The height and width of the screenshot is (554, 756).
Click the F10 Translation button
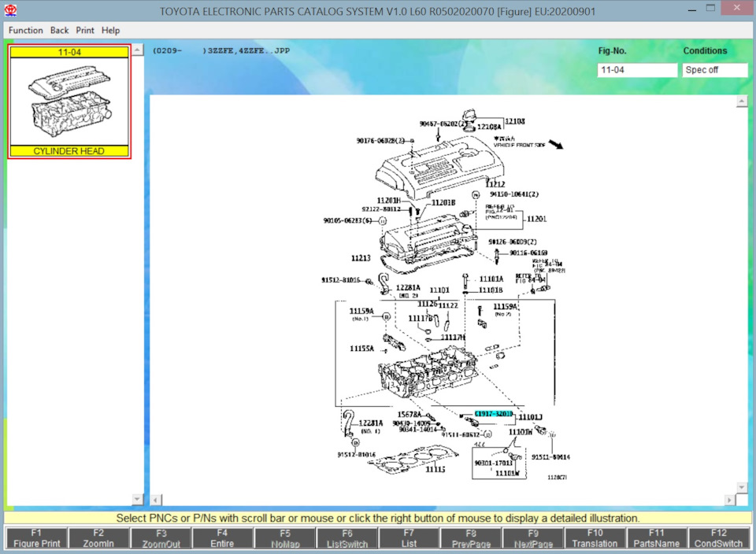point(595,538)
